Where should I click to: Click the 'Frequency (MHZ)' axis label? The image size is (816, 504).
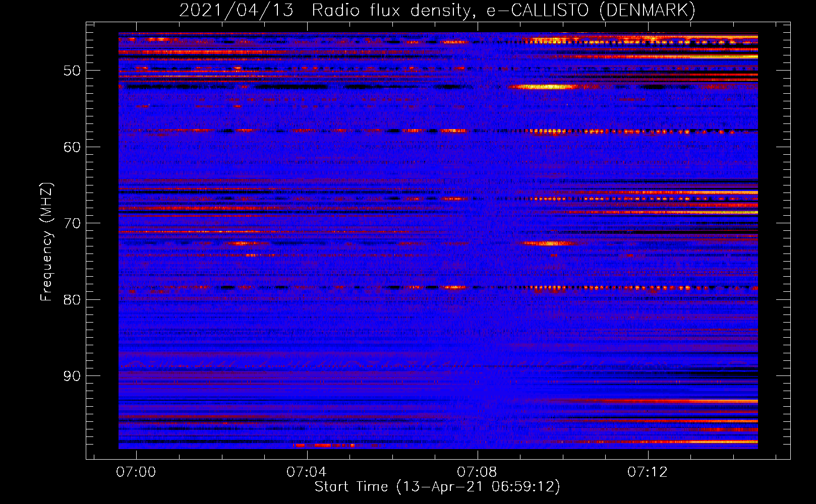tap(46, 242)
